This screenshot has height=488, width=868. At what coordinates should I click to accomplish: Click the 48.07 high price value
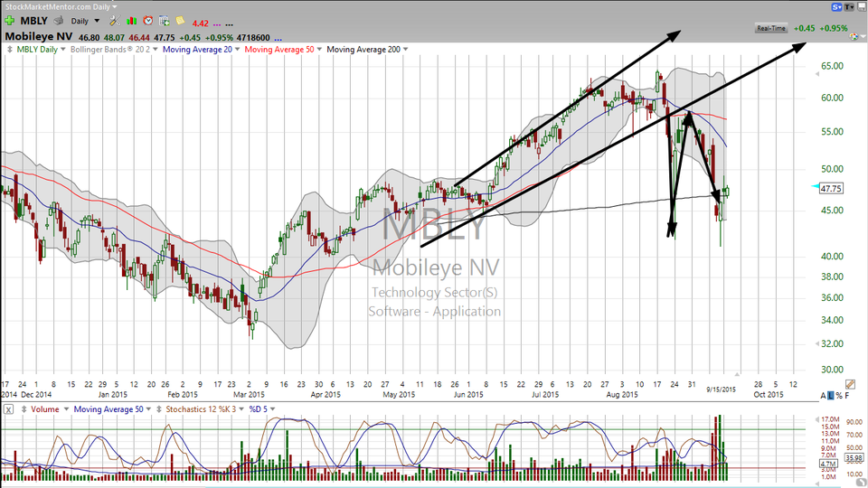coord(115,38)
